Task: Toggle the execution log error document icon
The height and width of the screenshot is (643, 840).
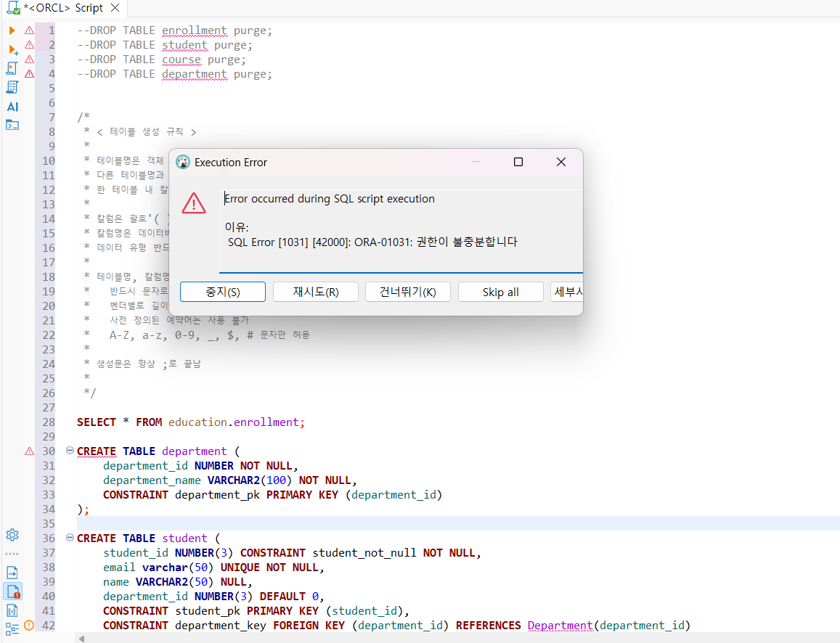Action: 13,591
